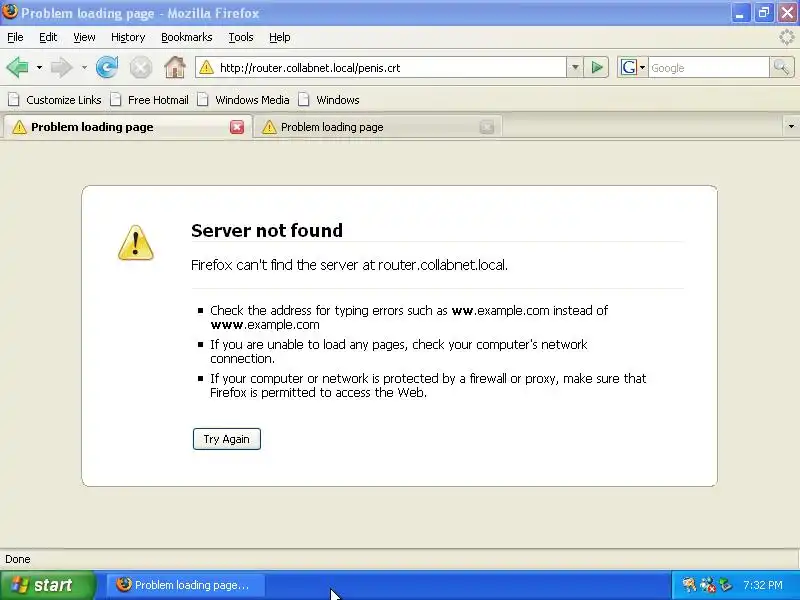Open the Bookmarks menu
The height and width of the screenshot is (600, 800).
(187, 37)
